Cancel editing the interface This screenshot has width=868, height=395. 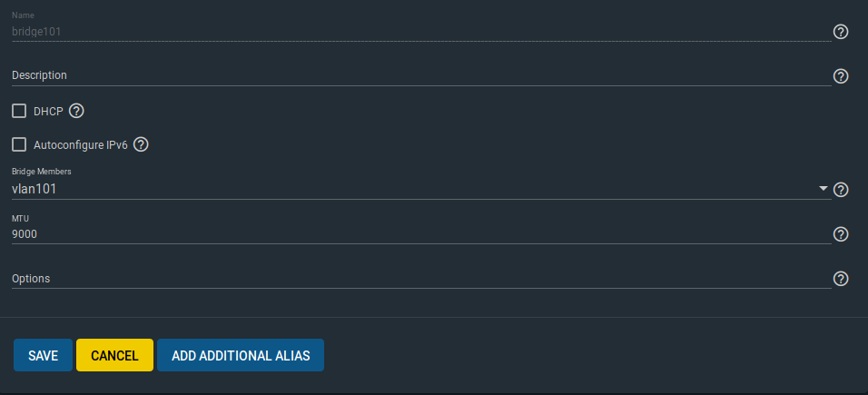click(114, 355)
